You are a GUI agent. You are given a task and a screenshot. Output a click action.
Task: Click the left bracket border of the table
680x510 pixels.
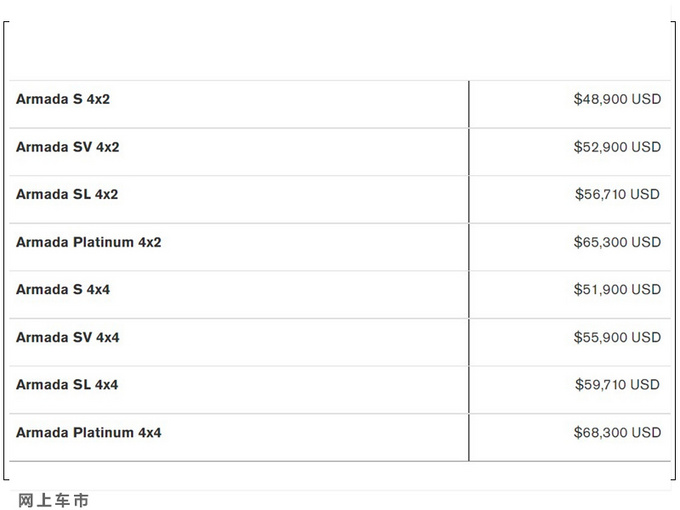pos(5,250)
